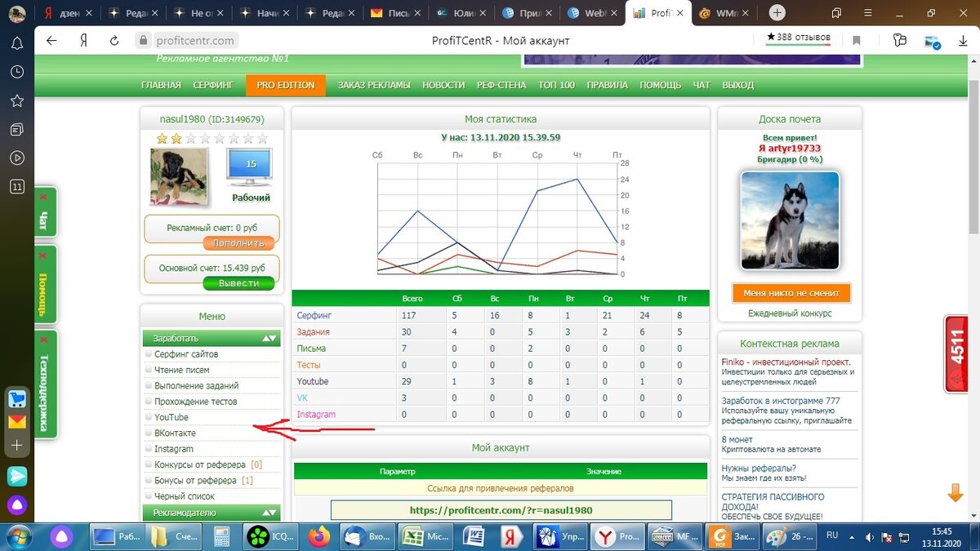Click the address bar profitcentr.com
The width and height of the screenshot is (980, 551).
194,40
